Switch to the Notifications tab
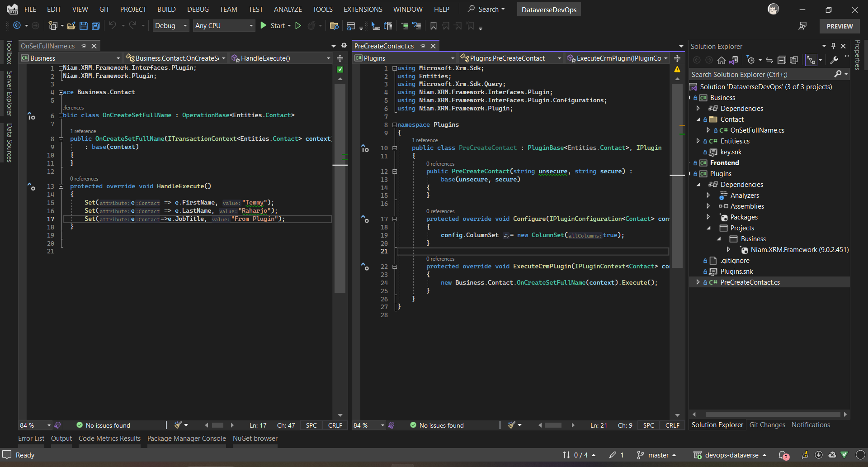This screenshot has width=868, height=467. (x=811, y=425)
